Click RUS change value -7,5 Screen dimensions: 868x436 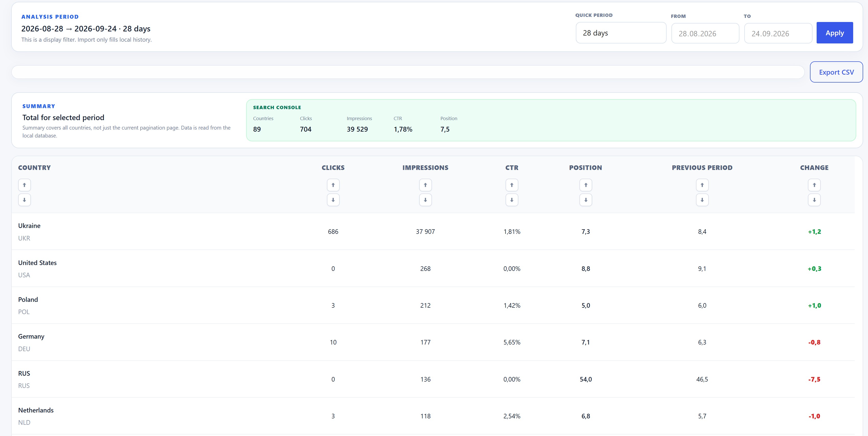tap(814, 379)
